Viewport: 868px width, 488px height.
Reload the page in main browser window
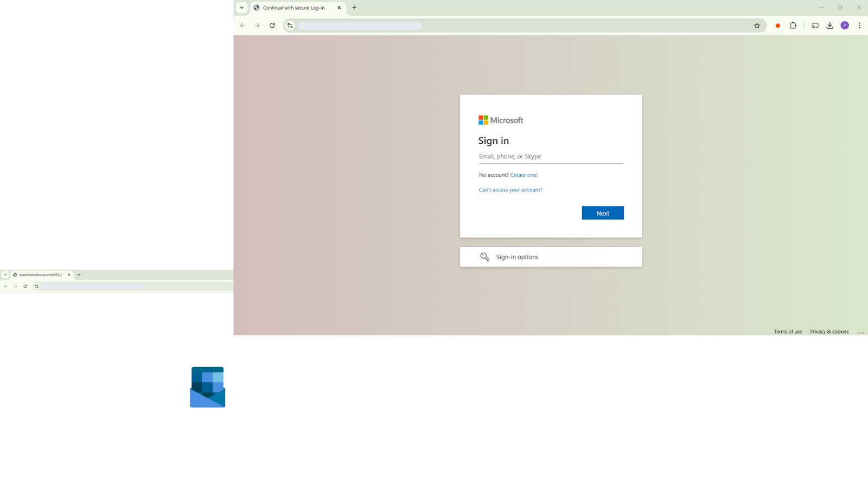[x=272, y=25]
